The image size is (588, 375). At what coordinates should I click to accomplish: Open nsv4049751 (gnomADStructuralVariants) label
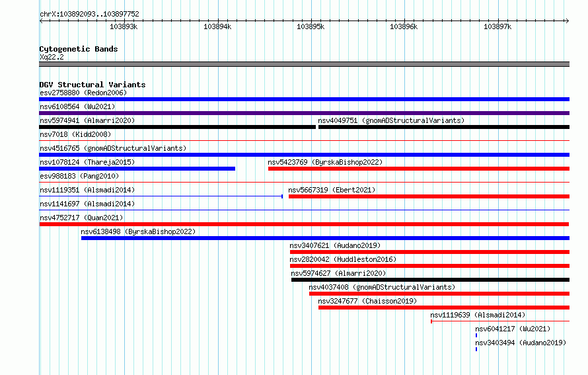pyautogui.click(x=391, y=120)
